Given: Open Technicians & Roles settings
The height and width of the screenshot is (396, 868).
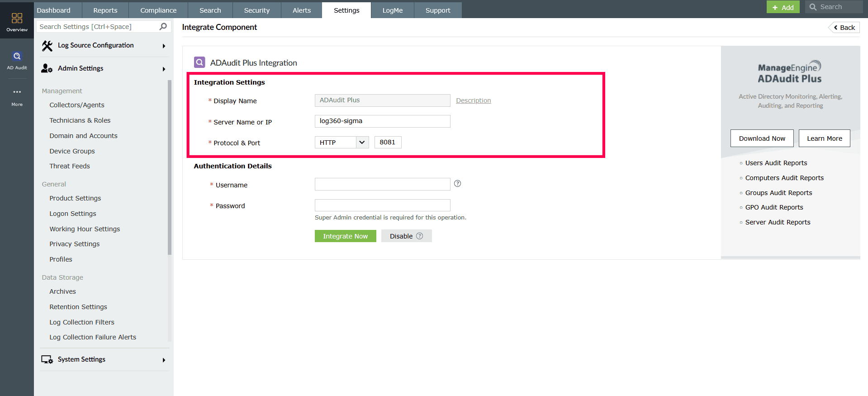Looking at the screenshot, I should 80,120.
